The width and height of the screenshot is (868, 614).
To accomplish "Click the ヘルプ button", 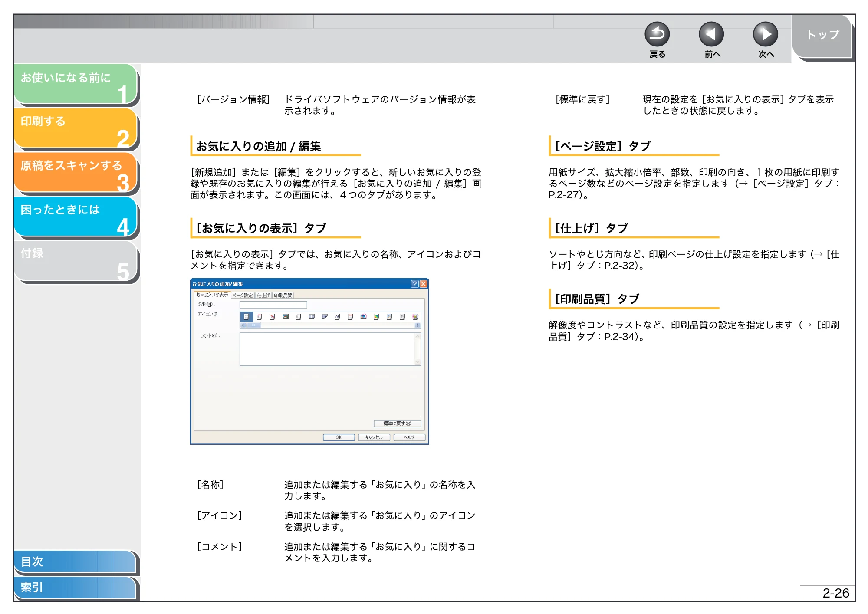I will pyautogui.click(x=409, y=437).
